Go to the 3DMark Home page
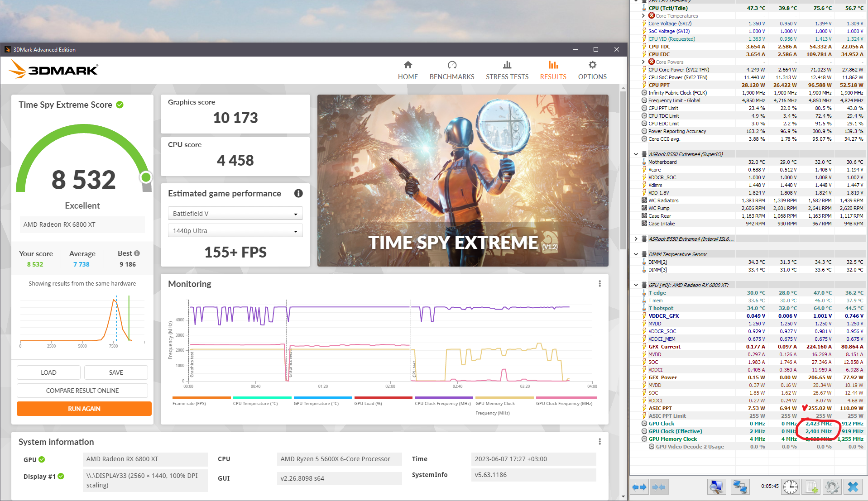Image resolution: width=868 pixels, height=501 pixels. point(408,71)
